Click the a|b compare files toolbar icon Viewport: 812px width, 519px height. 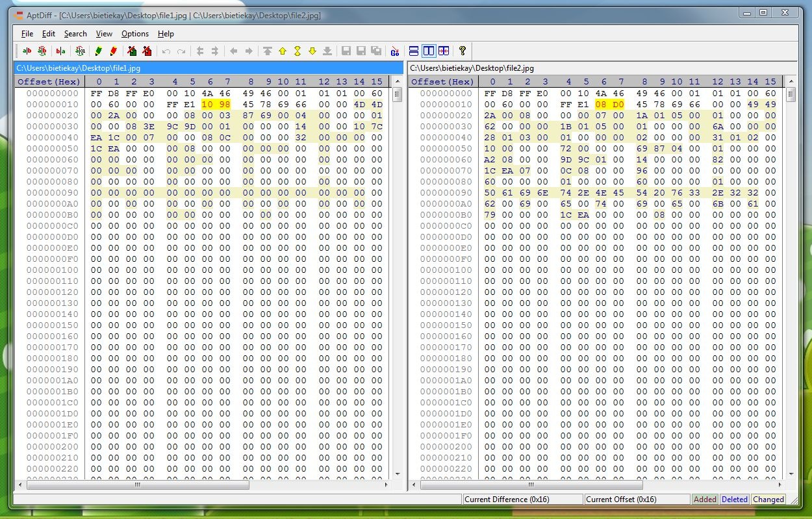tap(27, 51)
